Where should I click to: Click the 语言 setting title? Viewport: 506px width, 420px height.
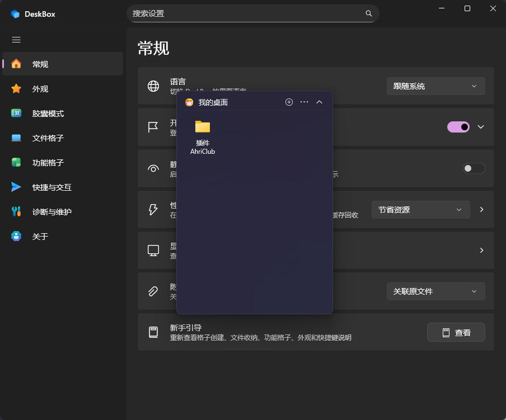[178, 82]
